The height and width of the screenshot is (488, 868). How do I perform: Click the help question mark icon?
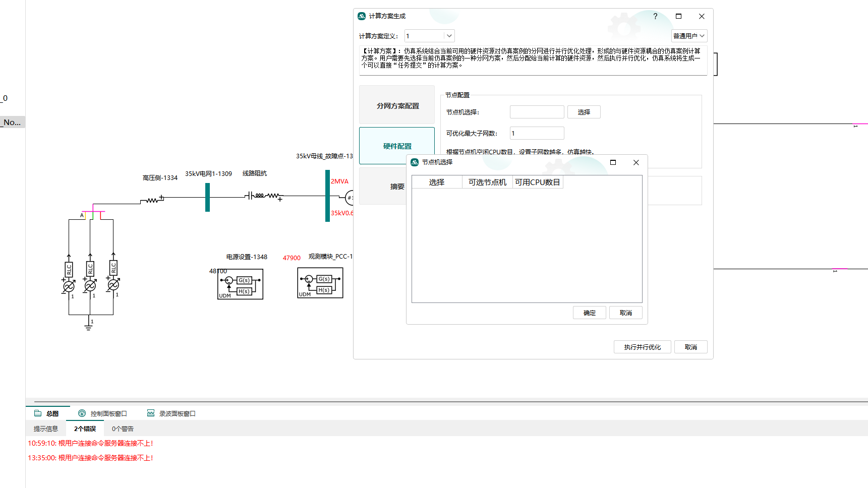point(655,16)
